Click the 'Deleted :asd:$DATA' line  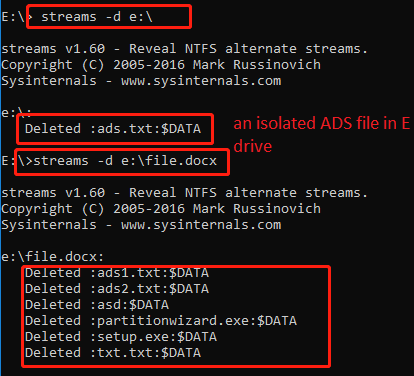point(97,305)
